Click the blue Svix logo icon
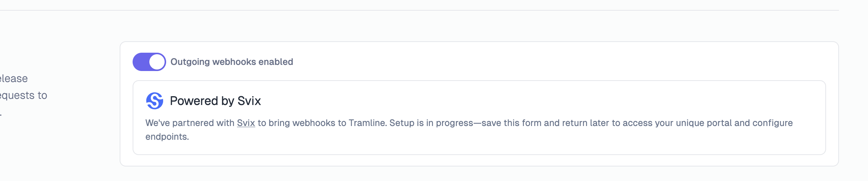The width and height of the screenshot is (868, 181). 154,101
